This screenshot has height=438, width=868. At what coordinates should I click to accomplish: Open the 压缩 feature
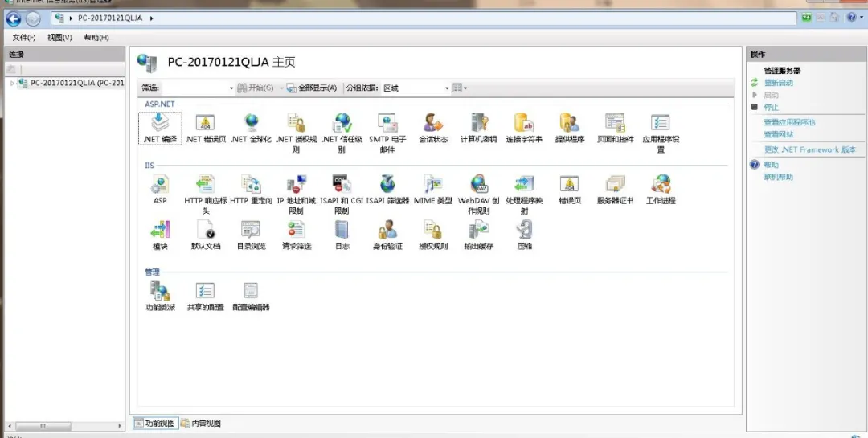point(524,235)
